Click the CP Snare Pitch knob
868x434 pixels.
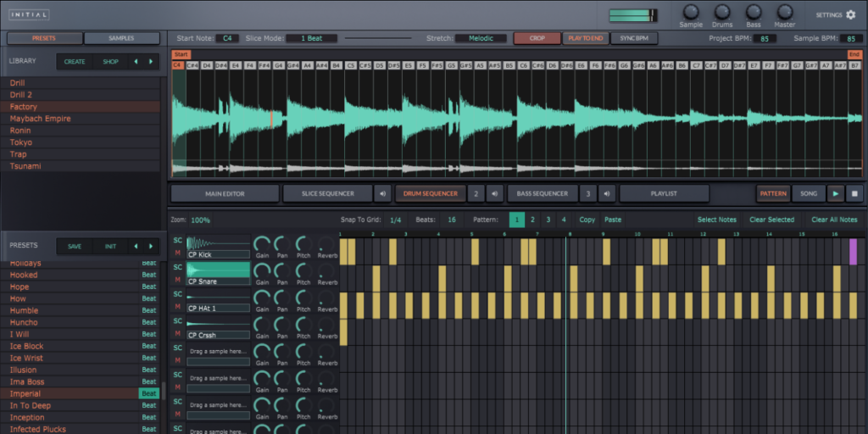click(x=303, y=270)
